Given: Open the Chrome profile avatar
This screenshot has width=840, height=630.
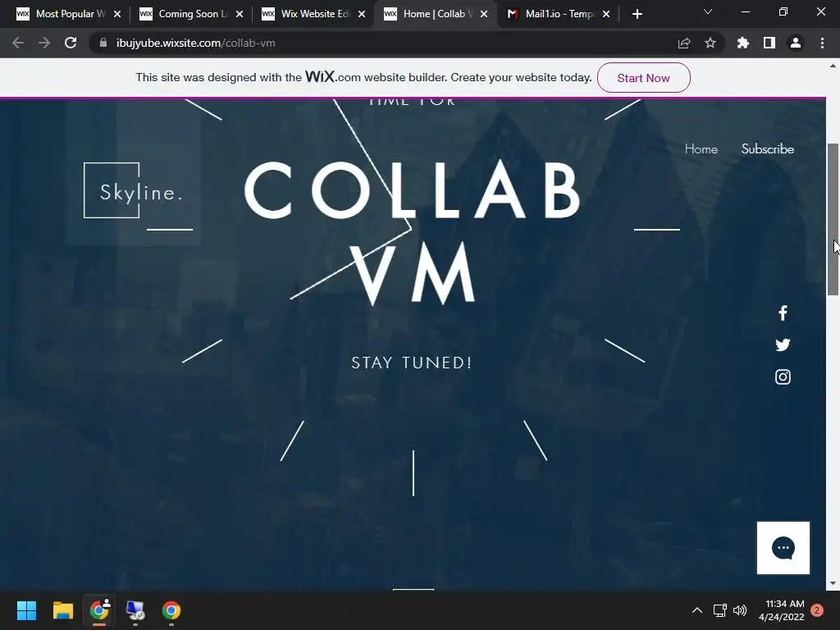Looking at the screenshot, I should [796, 43].
